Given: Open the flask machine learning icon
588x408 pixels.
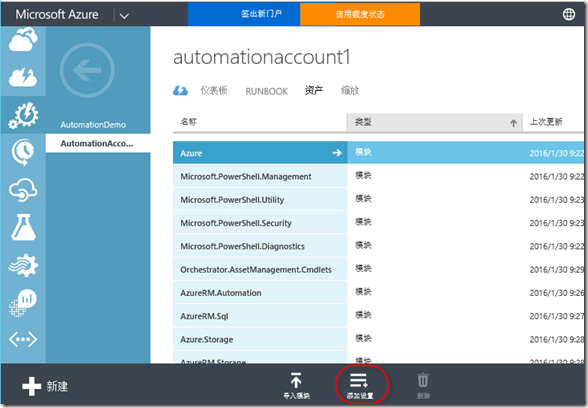Looking at the screenshot, I should [23, 227].
